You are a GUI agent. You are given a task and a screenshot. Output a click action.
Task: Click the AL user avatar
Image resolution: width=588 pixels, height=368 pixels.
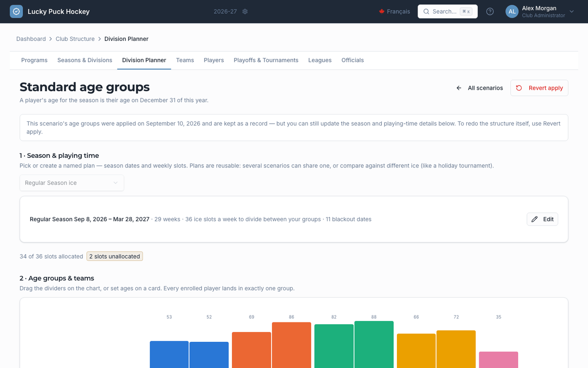[512, 11]
